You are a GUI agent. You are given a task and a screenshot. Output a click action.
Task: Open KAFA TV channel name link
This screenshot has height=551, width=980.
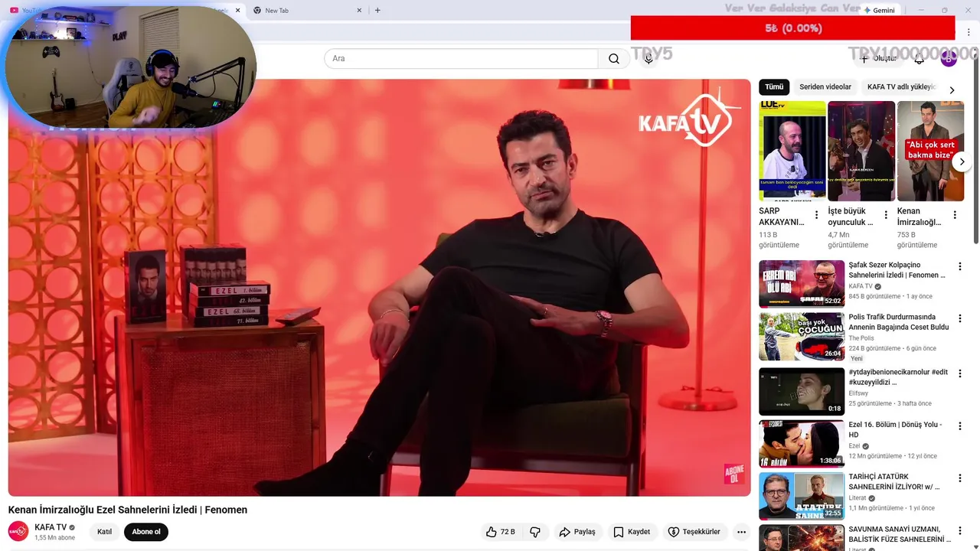pyautogui.click(x=51, y=527)
